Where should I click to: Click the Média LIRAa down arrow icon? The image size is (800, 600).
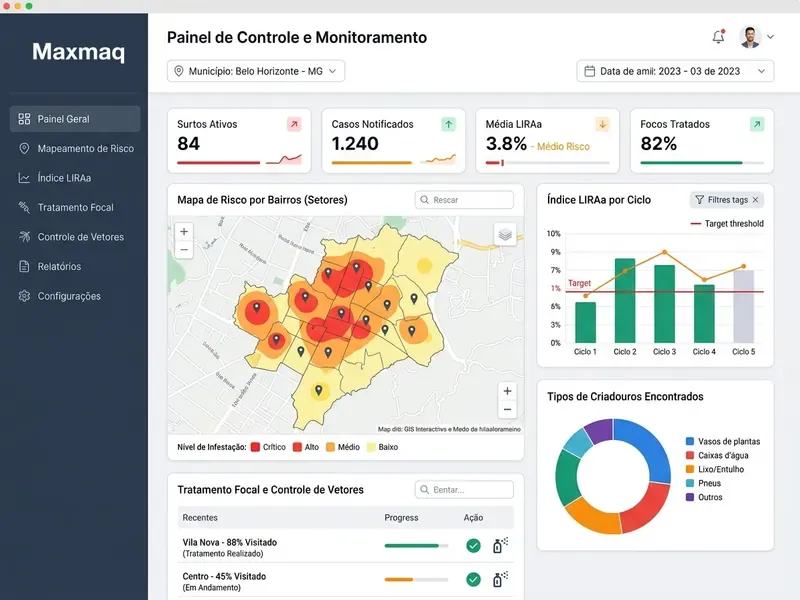(603, 124)
